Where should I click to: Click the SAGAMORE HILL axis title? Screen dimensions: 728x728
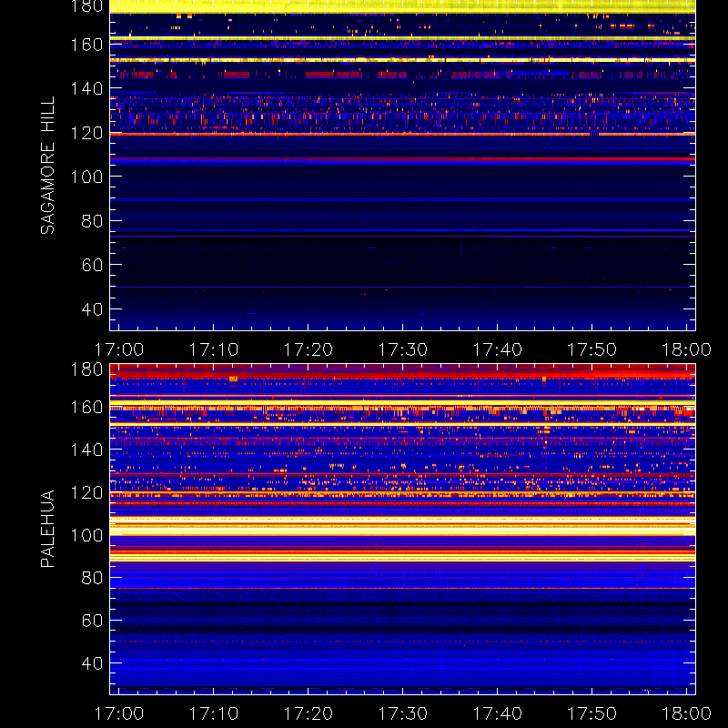coord(47,165)
